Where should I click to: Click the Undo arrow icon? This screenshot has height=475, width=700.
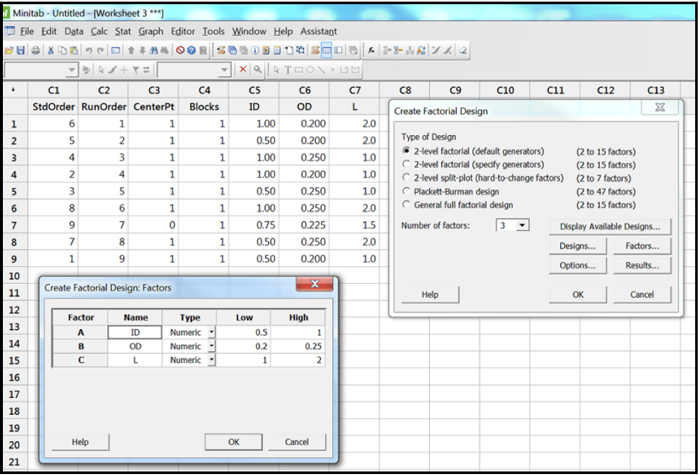88,50
